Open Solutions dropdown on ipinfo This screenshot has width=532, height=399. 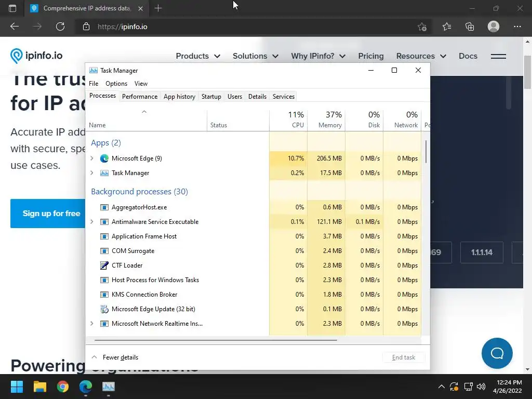[255, 56]
